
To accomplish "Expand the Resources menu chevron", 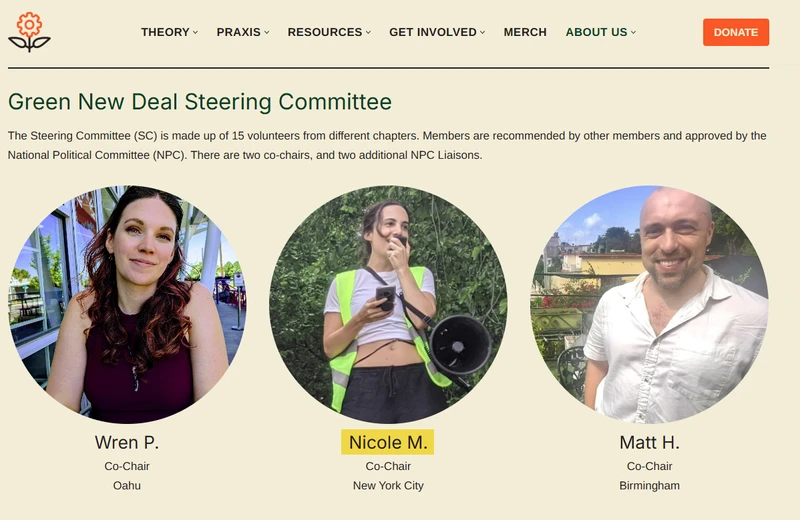I will 368,32.
